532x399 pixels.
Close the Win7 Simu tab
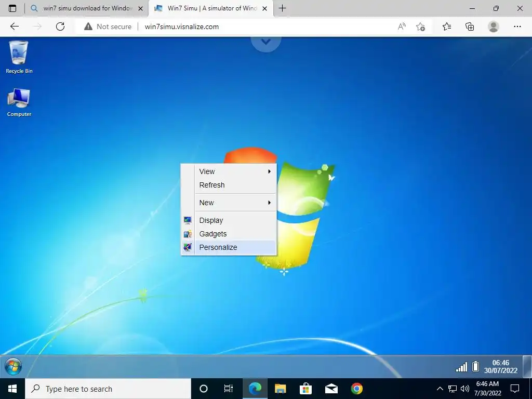click(264, 8)
